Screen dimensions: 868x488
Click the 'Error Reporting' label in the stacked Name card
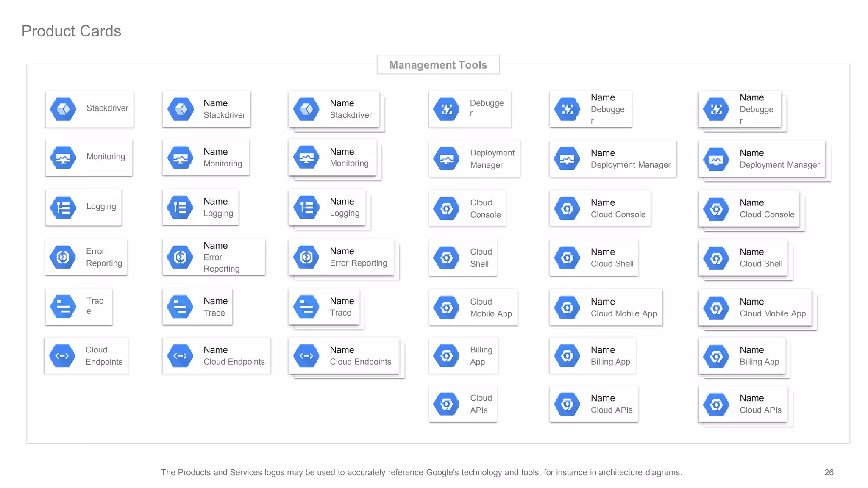pos(359,263)
